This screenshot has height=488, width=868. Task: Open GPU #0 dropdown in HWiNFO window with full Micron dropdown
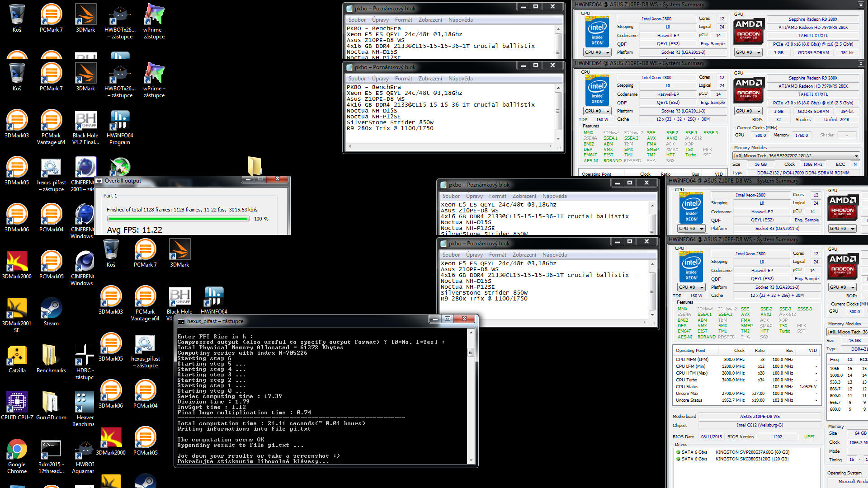(x=749, y=111)
